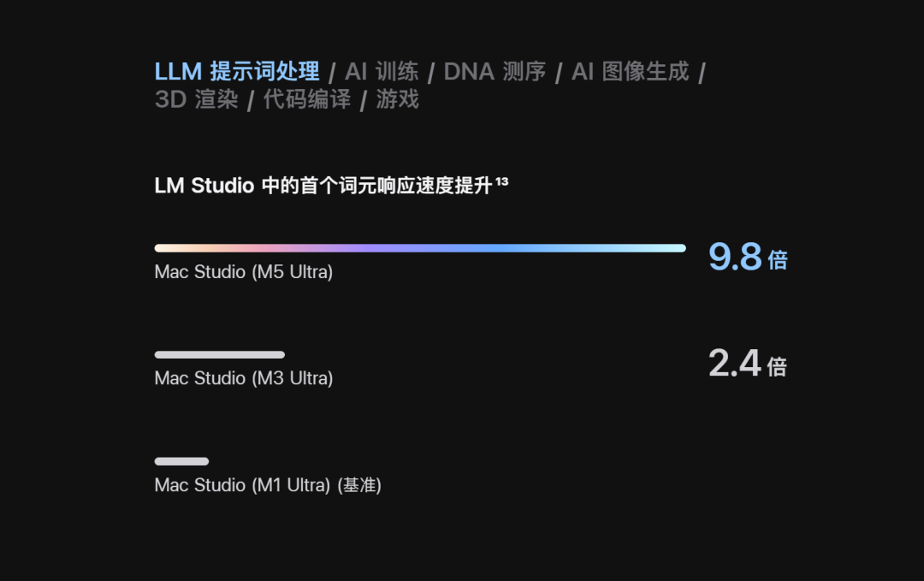Click the 2.4 倍 value
The height and width of the screenshot is (581, 924).
(x=748, y=363)
